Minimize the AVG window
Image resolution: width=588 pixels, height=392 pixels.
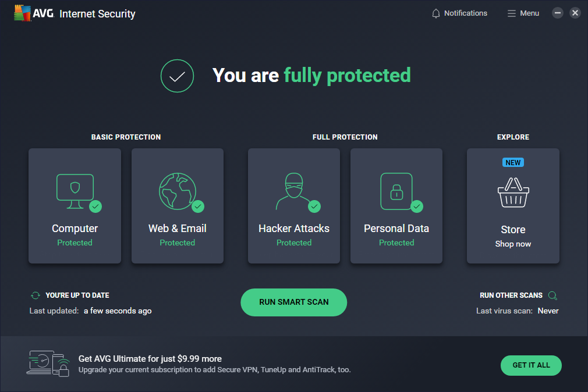click(558, 13)
